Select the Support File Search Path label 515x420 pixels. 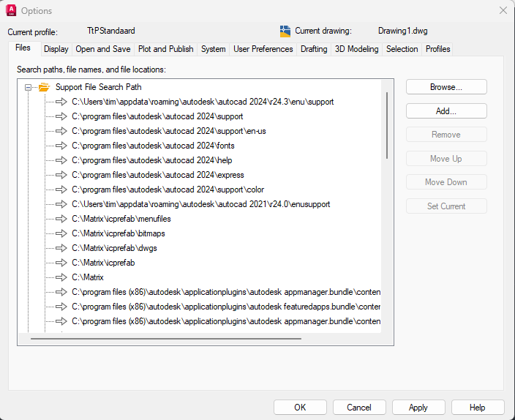coord(99,87)
